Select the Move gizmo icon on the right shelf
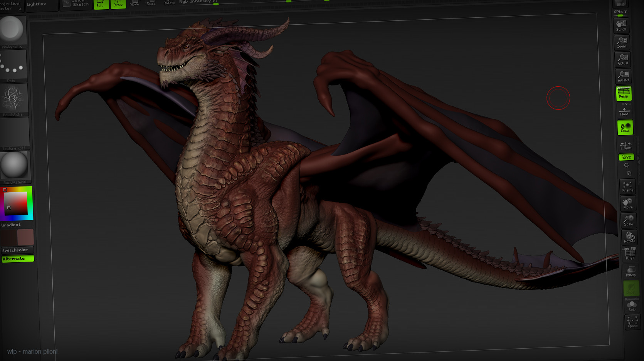644x361 pixels. 628,203
